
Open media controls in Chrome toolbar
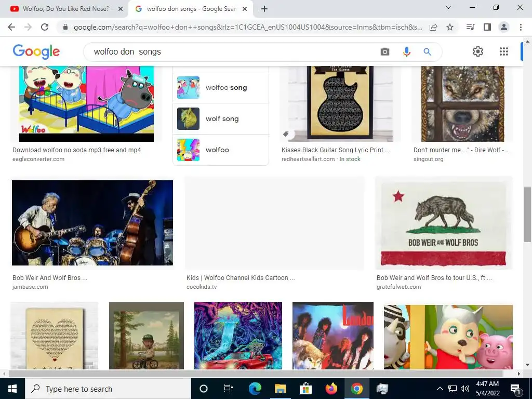[470, 27]
